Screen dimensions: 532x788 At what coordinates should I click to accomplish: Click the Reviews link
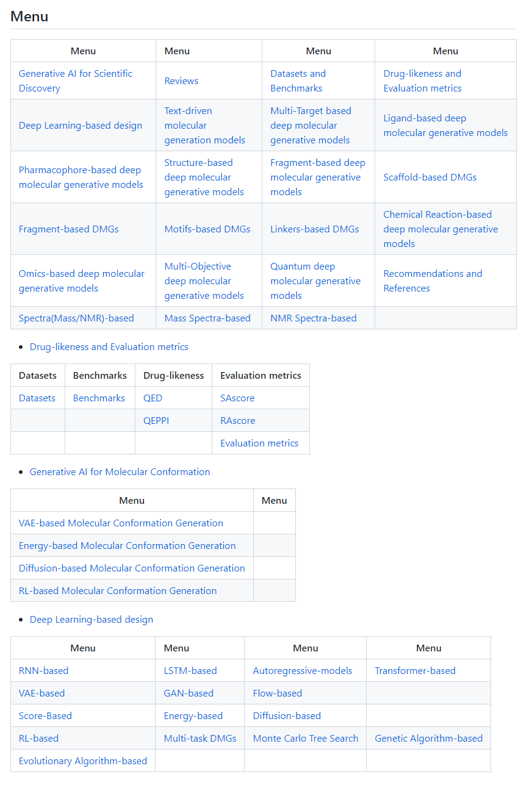(181, 81)
